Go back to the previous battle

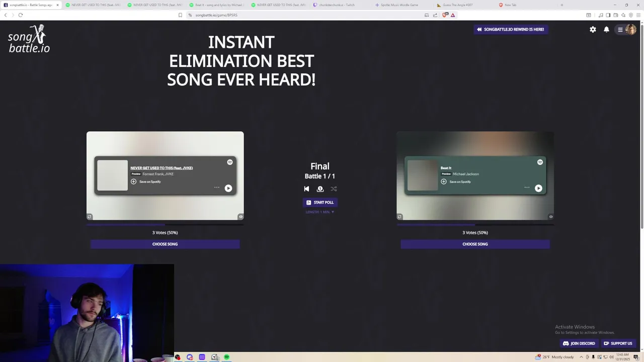306,189
